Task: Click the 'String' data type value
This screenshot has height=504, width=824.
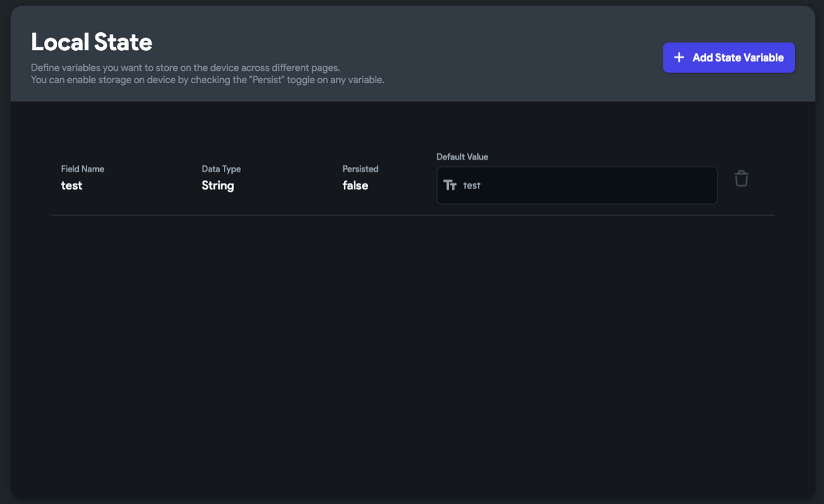Action: click(218, 185)
